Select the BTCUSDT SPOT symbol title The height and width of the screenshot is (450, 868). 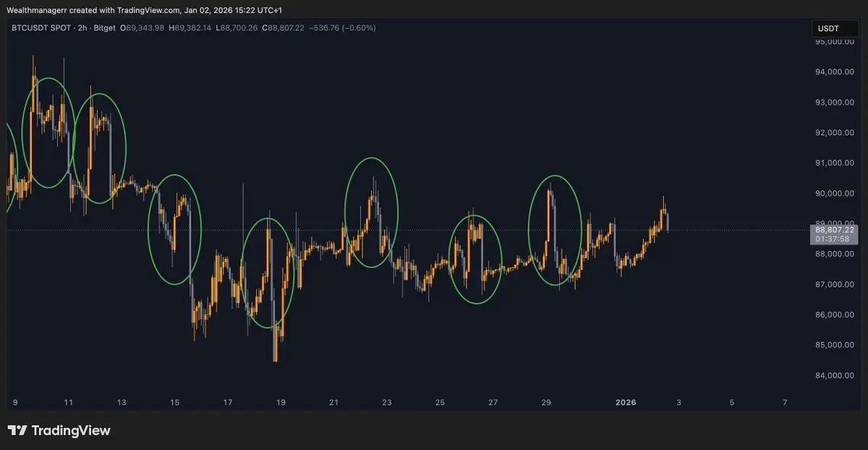42,27
